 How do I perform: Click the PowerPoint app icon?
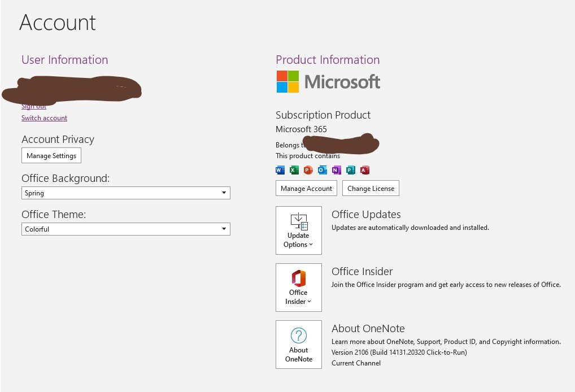(308, 170)
